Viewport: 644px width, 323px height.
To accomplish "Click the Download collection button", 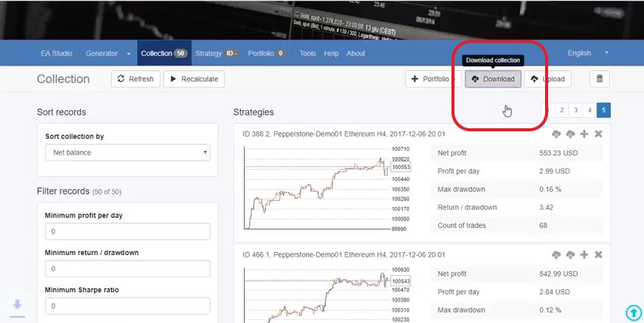I will click(493, 78).
